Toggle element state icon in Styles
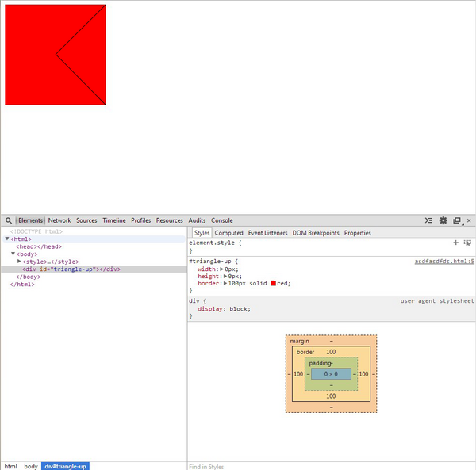This screenshot has width=476, height=470. point(467,243)
